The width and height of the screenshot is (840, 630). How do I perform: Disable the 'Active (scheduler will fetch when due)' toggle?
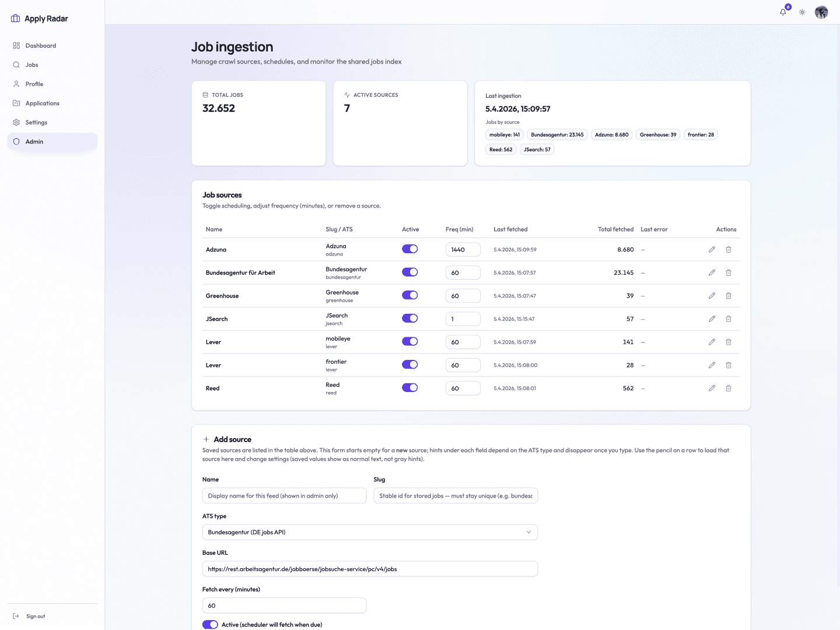coord(209,624)
